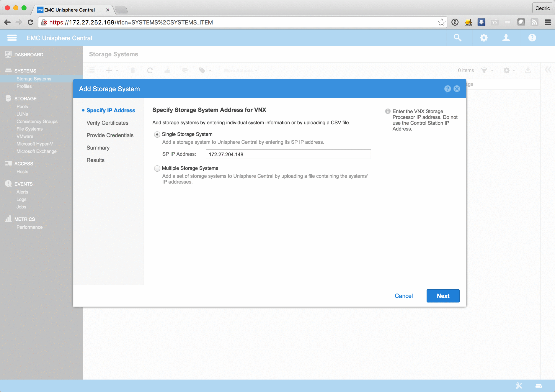Bookmark page with the star icon
555x392 pixels.
pos(441,22)
